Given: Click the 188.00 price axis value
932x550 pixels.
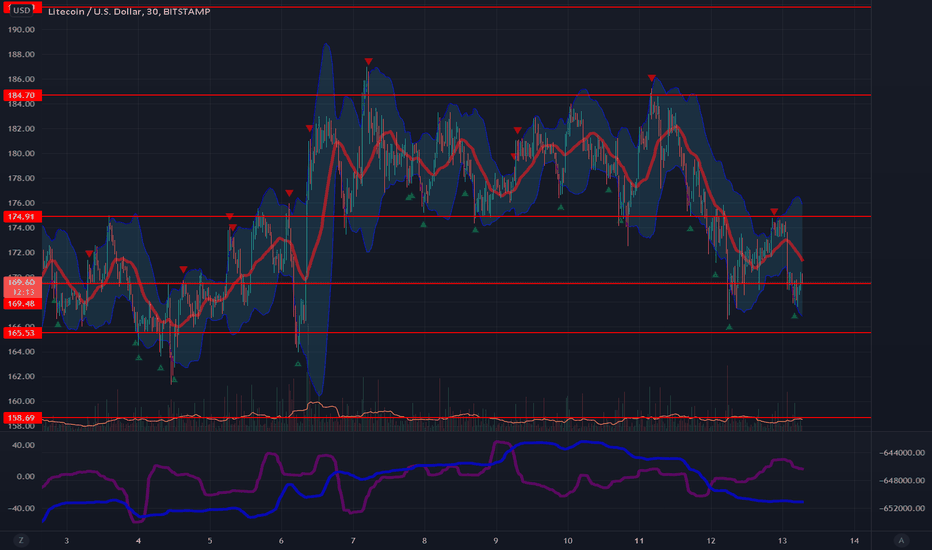Looking at the screenshot, I should (21, 54).
